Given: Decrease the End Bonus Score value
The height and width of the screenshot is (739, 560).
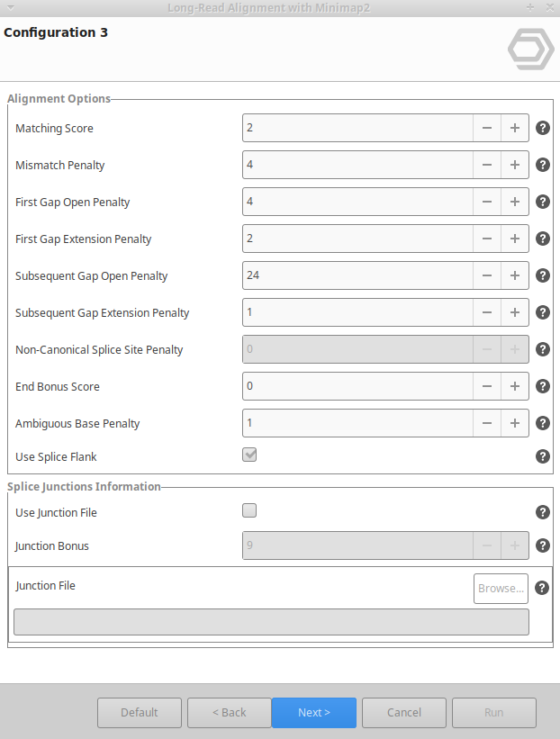Looking at the screenshot, I should [486, 386].
